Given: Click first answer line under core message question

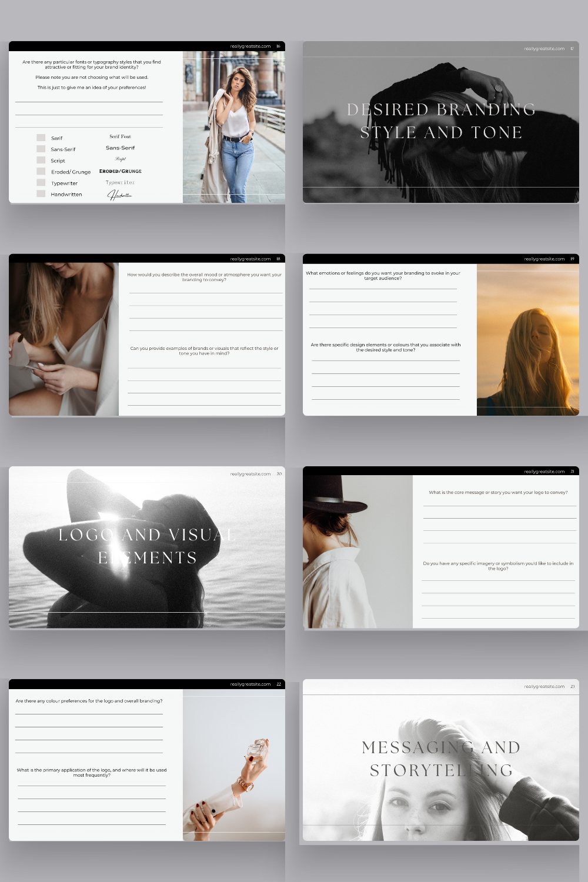Looking at the screenshot, I should coord(499,505).
